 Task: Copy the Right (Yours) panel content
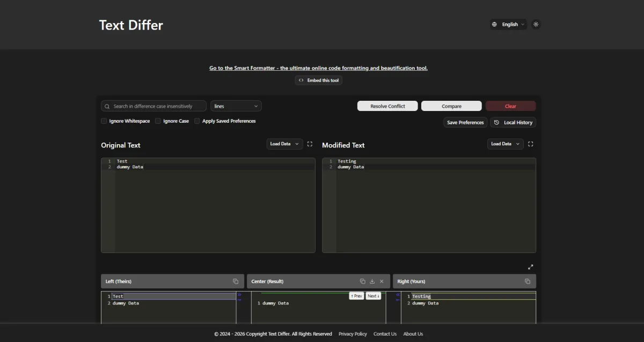[528, 281]
